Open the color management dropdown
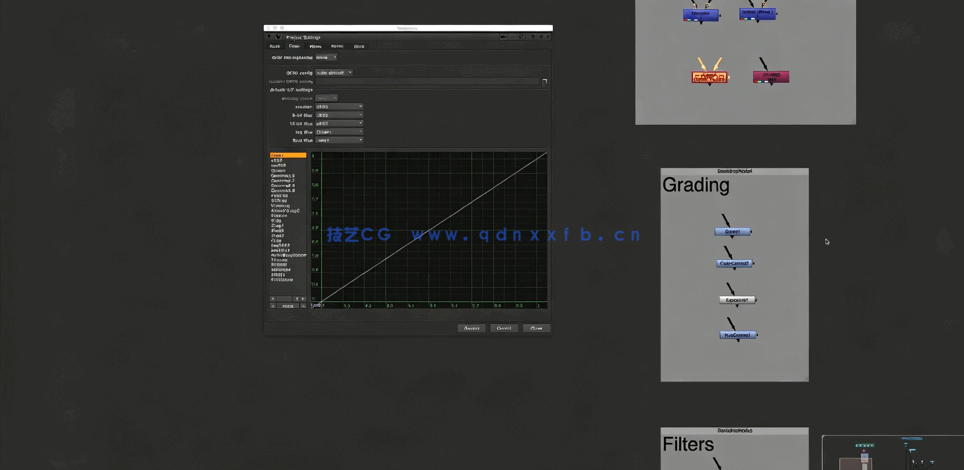 point(326,58)
